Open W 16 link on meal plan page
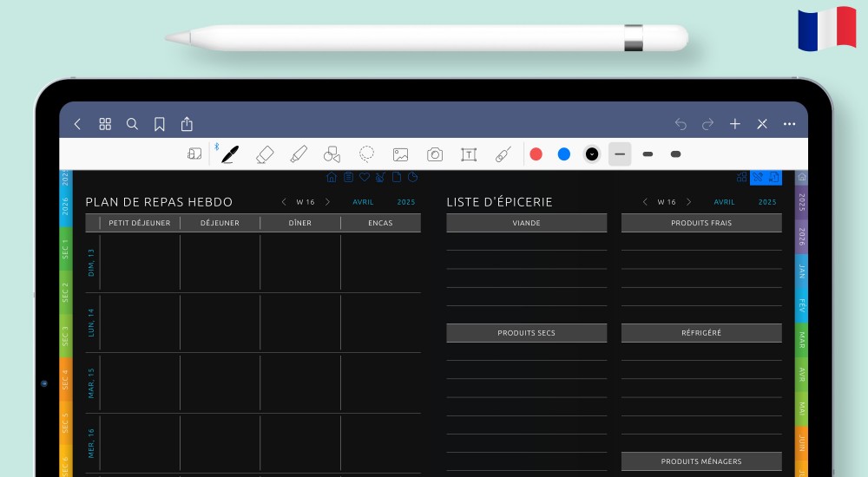 coord(306,202)
